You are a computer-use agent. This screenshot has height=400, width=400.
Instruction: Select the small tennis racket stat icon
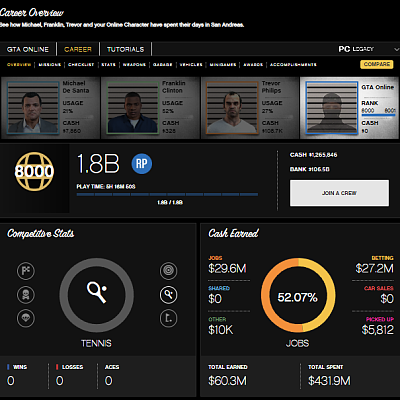(x=169, y=295)
